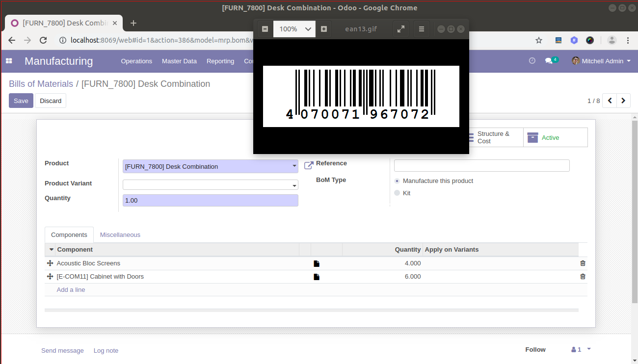This screenshot has height=364, width=638.
Task: Click the blue Chrome extension icon
Action: pyautogui.click(x=558, y=40)
